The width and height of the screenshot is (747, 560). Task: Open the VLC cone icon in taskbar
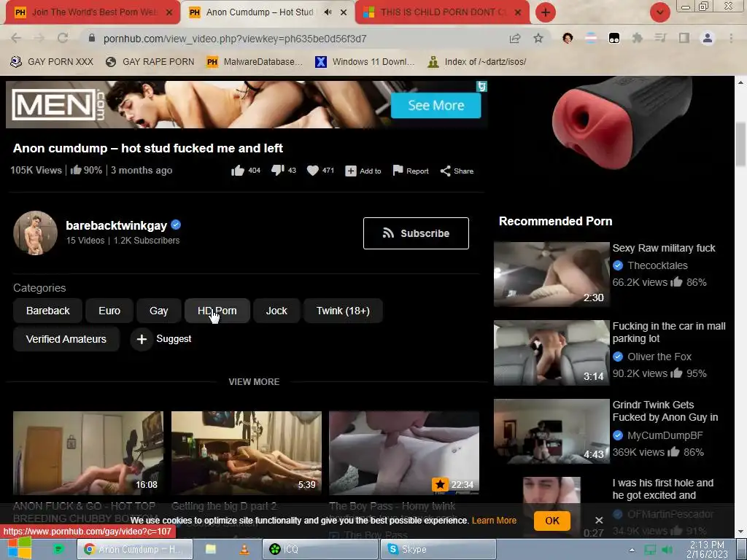(244, 549)
